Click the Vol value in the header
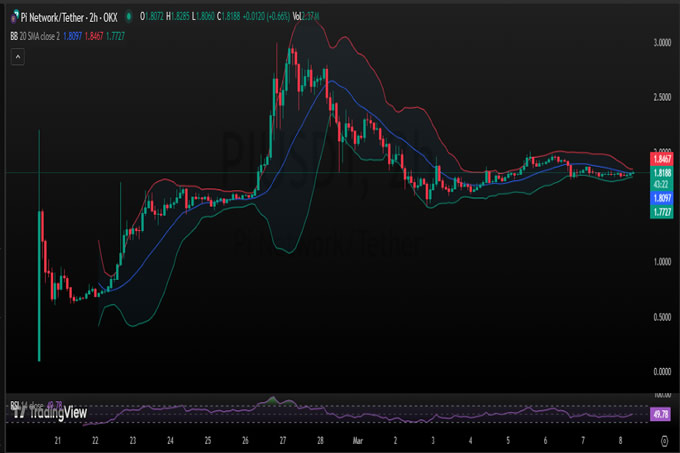The image size is (680, 453). tap(308, 15)
